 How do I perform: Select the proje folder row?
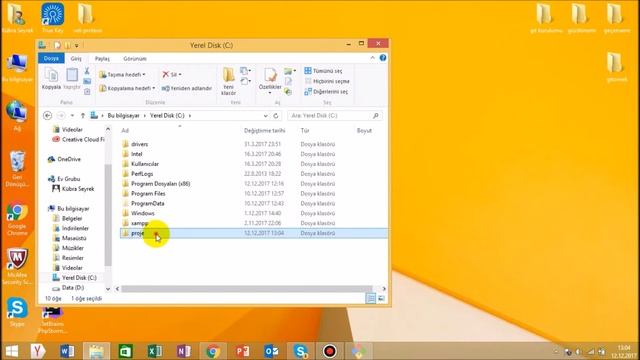click(x=253, y=233)
